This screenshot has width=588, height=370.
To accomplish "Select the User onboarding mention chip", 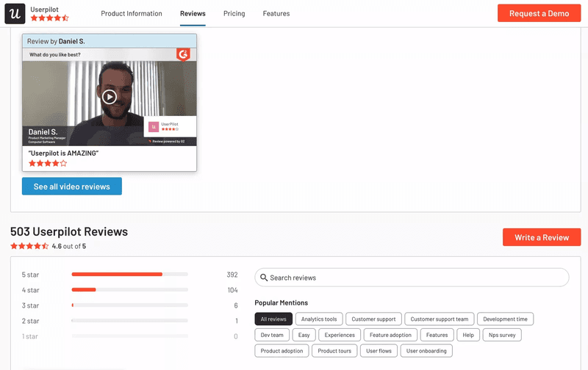I will 426,351.
